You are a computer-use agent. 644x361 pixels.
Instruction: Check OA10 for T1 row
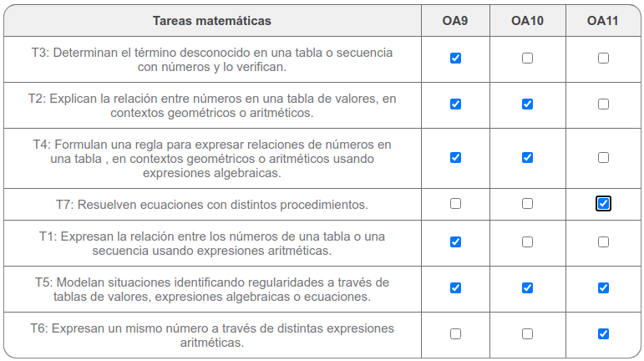coord(527,242)
